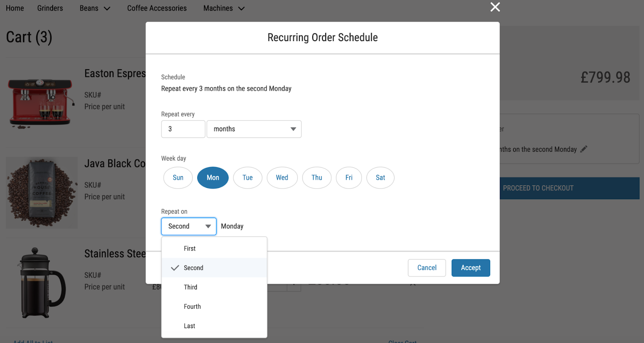Edit recurring schedule with pencil icon
The height and width of the screenshot is (343, 644).
[x=584, y=149]
